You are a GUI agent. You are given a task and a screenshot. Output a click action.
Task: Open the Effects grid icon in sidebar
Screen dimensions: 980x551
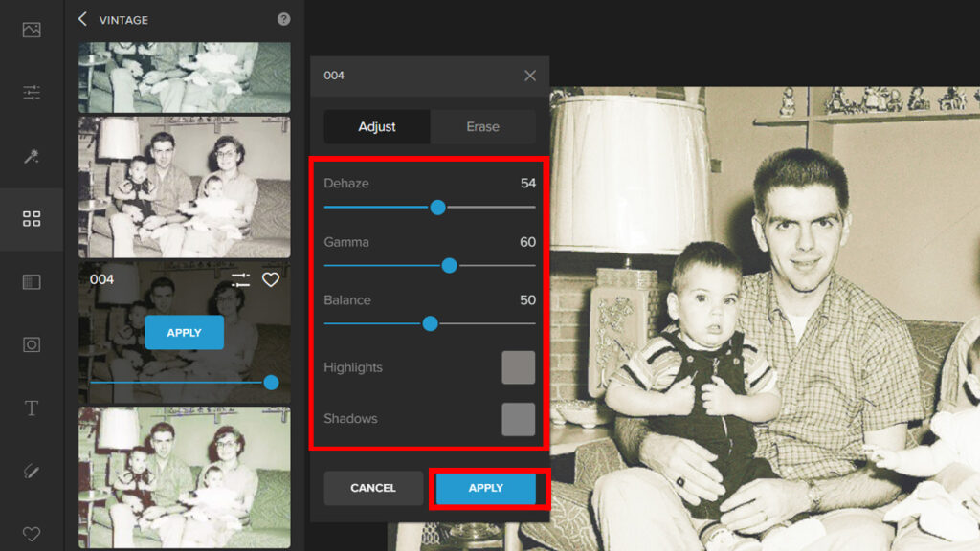tap(32, 219)
